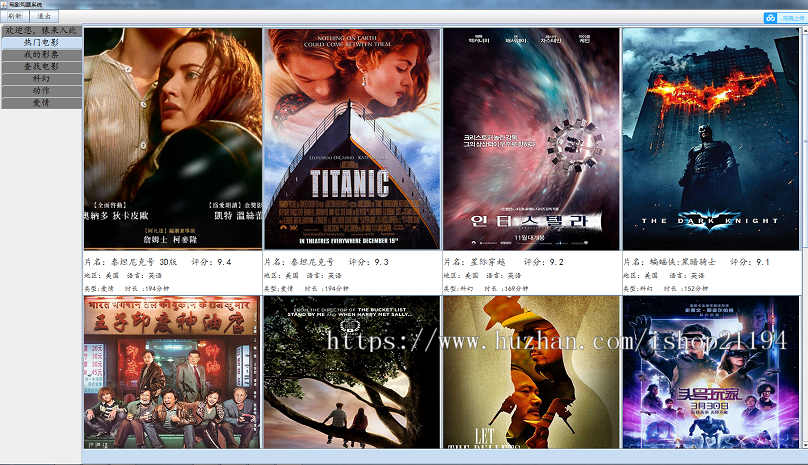
Task: Click the title text 蝙蝠侠:黑暗骑士
Action: click(683, 262)
